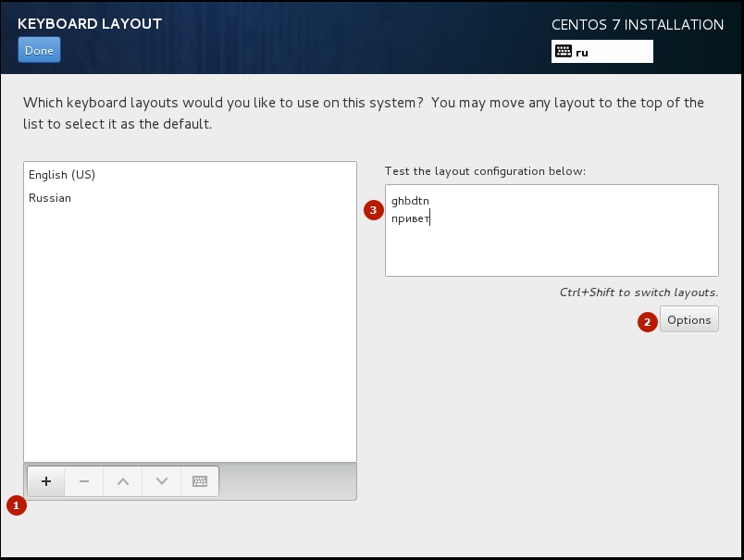This screenshot has width=744, height=560.
Task: Click the plus button to add a layout
Action: [46, 481]
